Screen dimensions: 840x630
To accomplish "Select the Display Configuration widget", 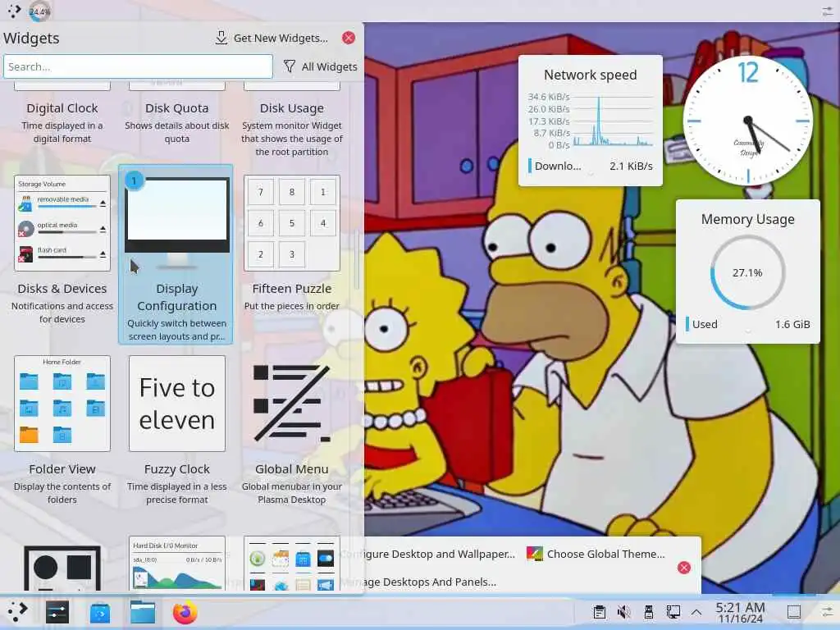I will (176, 254).
